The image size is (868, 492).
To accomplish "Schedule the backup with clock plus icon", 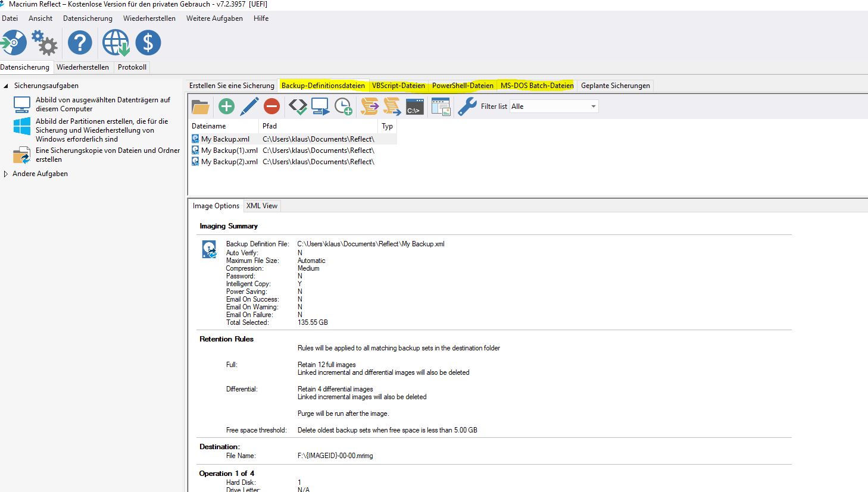I will pyautogui.click(x=344, y=106).
